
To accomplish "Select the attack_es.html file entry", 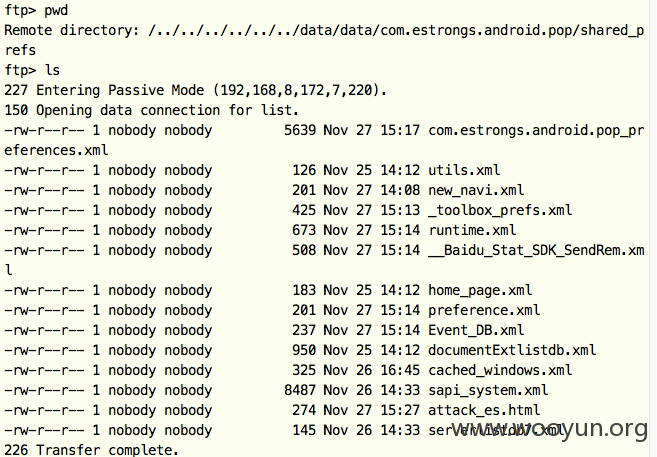I will coord(484,410).
